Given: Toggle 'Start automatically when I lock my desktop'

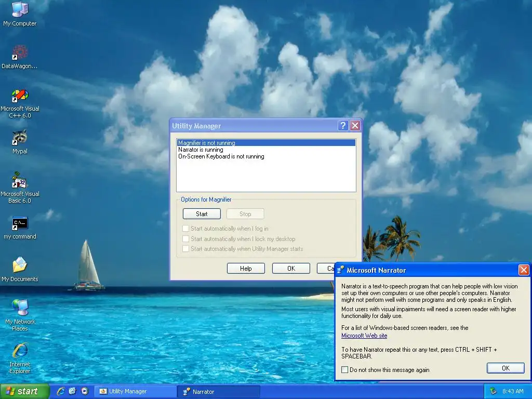Looking at the screenshot, I should pyautogui.click(x=239, y=239).
